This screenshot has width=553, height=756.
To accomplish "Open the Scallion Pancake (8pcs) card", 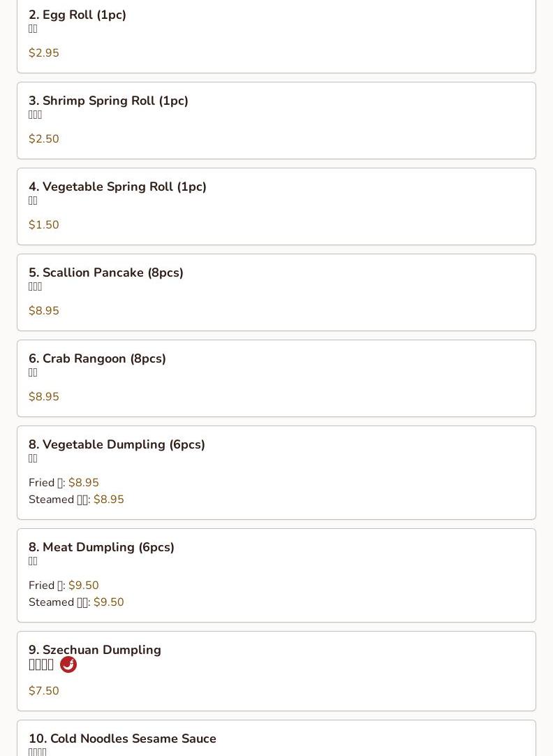I will click(276, 292).
